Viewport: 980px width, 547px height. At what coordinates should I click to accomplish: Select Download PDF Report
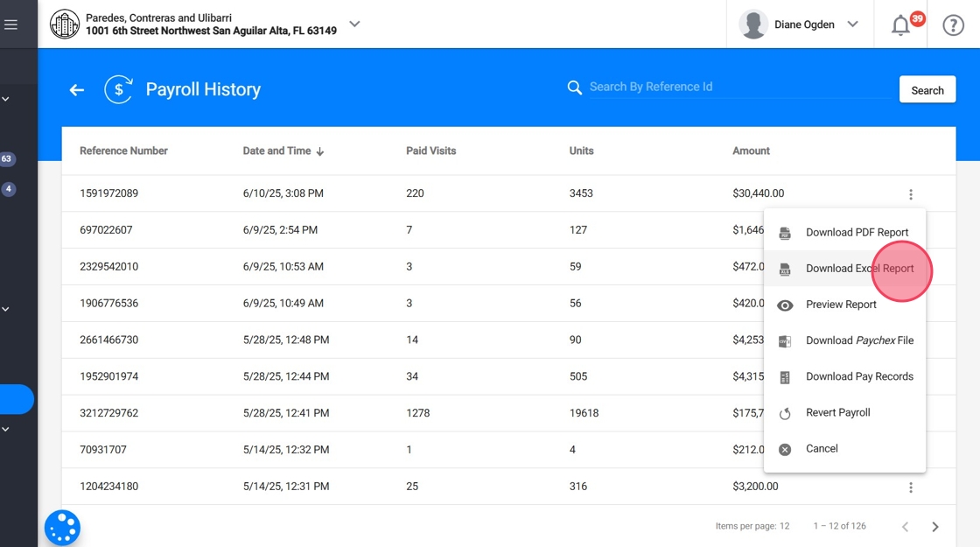pyautogui.click(x=857, y=233)
